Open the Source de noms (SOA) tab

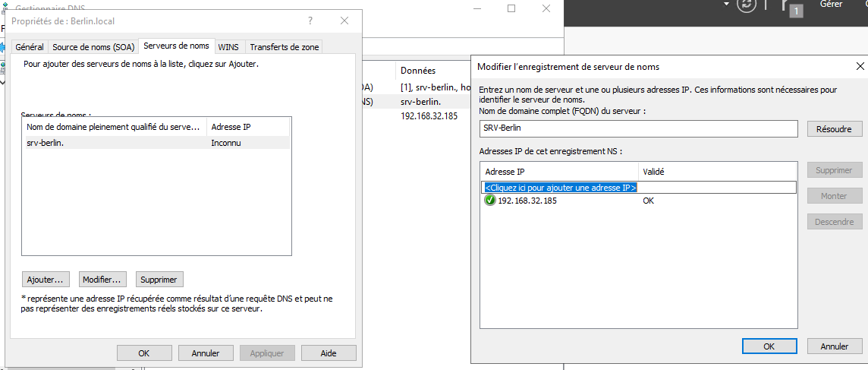pos(93,47)
